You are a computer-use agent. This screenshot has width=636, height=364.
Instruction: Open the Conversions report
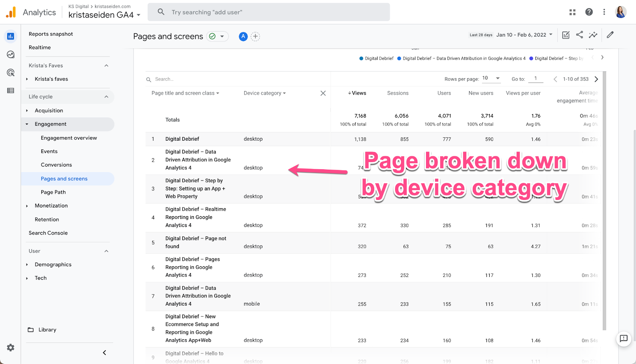(56, 165)
